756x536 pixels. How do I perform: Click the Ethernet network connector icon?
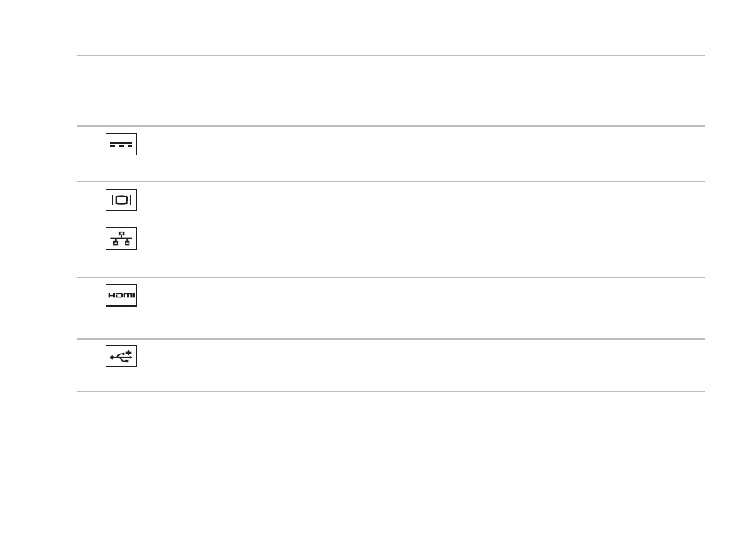(x=121, y=238)
